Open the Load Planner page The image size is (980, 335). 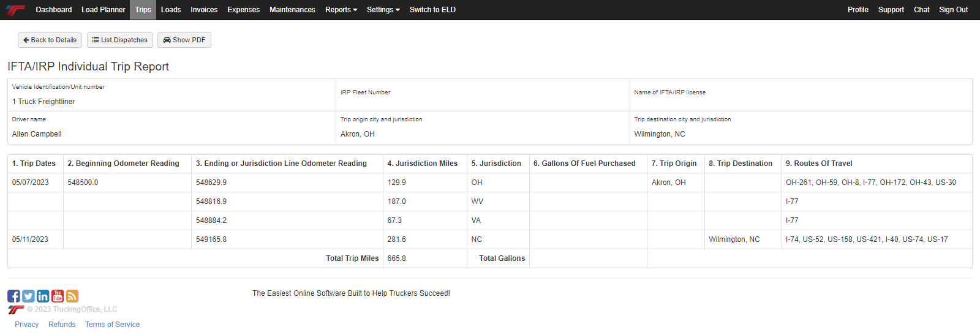[103, 10]
